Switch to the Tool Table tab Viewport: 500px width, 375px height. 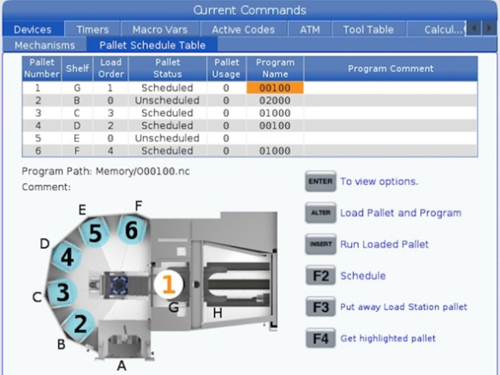pyautogui.click(x=368, y=30)
